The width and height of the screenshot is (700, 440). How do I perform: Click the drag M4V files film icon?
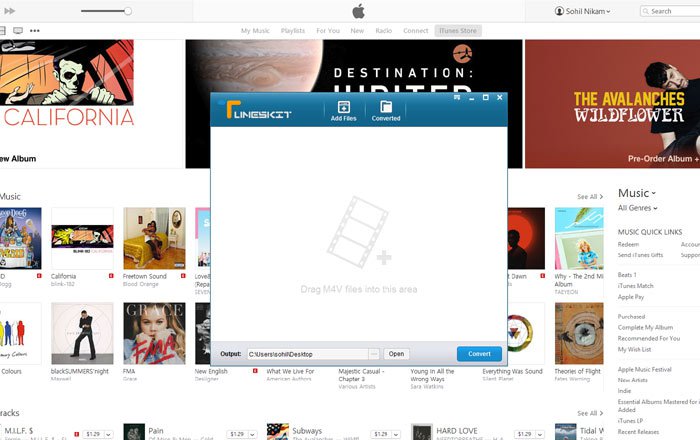point(359,232)
